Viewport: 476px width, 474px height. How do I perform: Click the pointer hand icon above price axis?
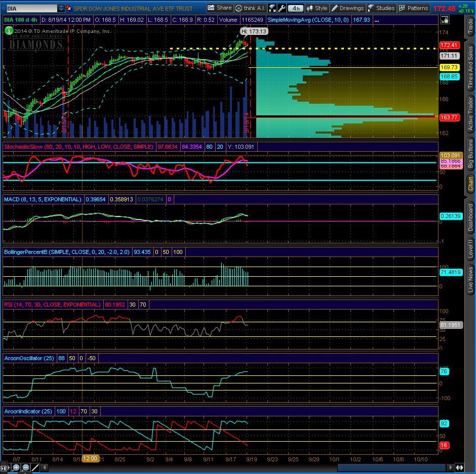click(x=445, y=20)
